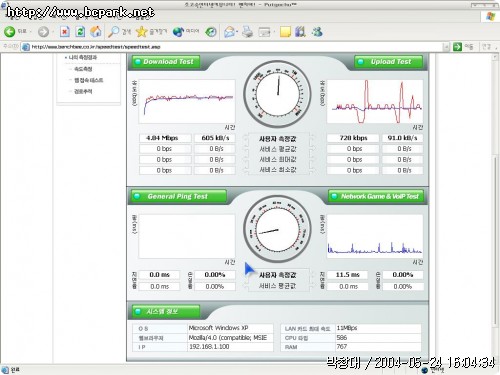Select the 11.5 ms latency value
The height and width of the screenshot is (375, 500).
[x=347, y=275]
